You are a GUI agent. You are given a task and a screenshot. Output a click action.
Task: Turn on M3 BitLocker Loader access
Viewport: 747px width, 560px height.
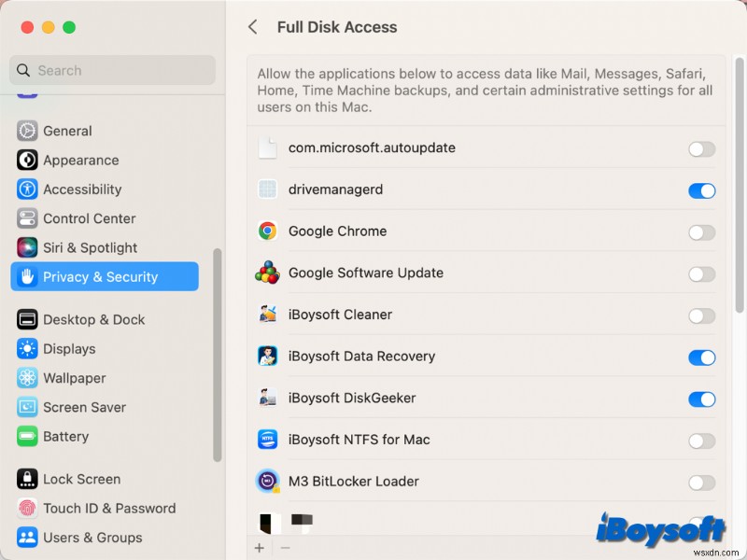(702, 483)
